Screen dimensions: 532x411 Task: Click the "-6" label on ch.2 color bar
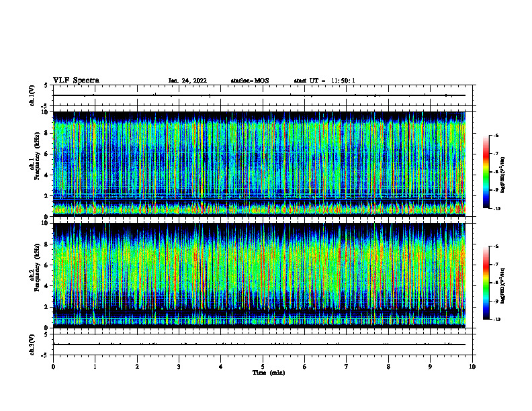pos(496,246)
